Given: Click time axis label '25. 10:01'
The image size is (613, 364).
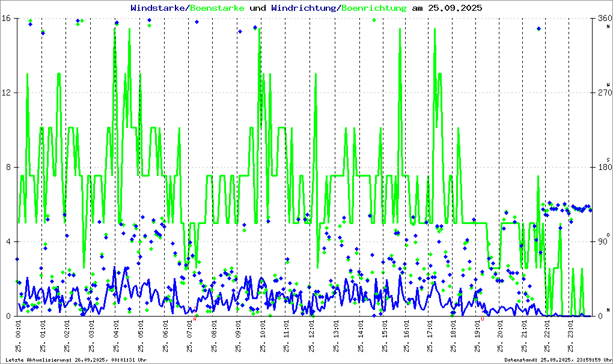Looking at the screenshot, I should coord(263,336).
